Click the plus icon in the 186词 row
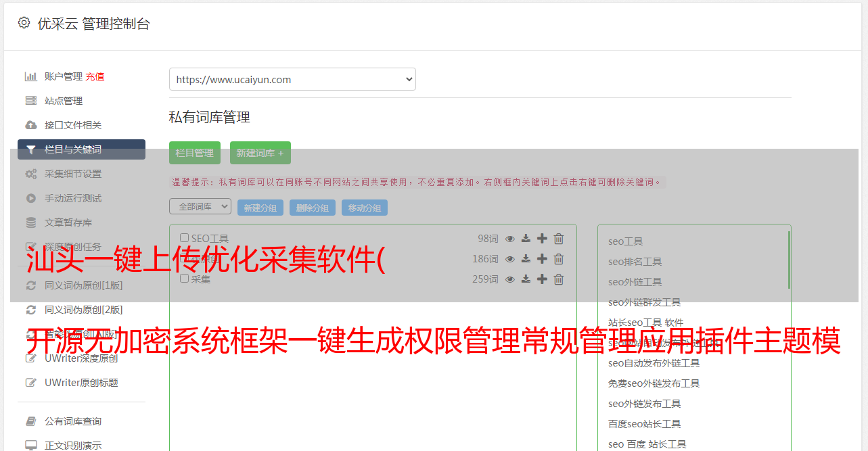Image resolution: width=868 pixels, height=451 pixels. pos(542,258)
